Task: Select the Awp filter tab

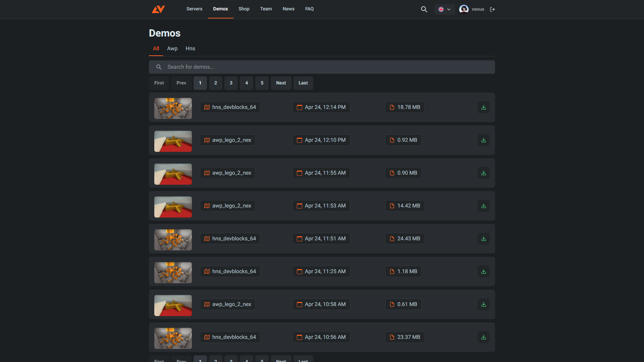Action: 172,48
